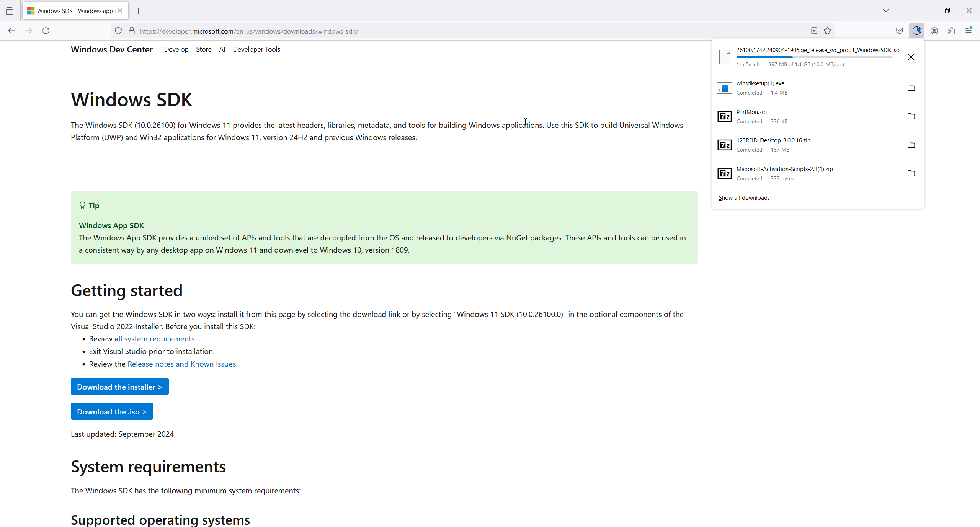The height and width of the screenshot is (527, 980).
Task: Expand the list all tabs chevron
Action: coord(885,11)
